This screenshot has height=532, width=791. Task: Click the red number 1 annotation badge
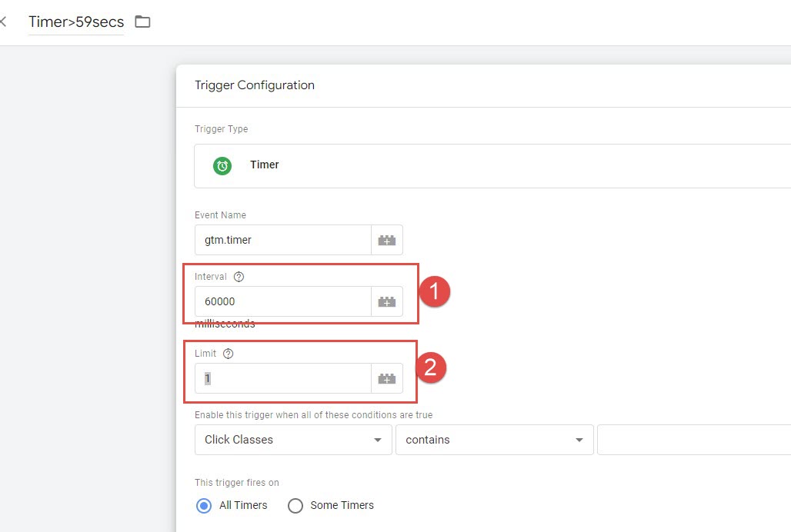click(x=433, y=292)
